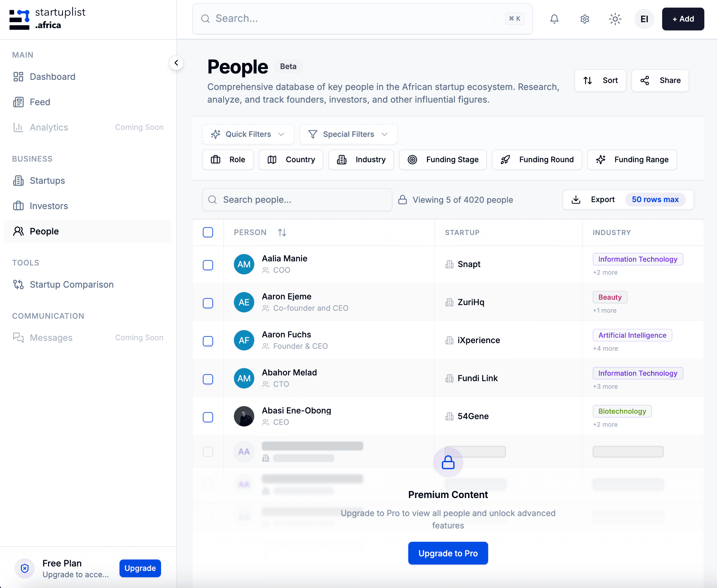Click the Artificial Intelligence tag
The image size is (717, 588).
[x=632, y=335]
